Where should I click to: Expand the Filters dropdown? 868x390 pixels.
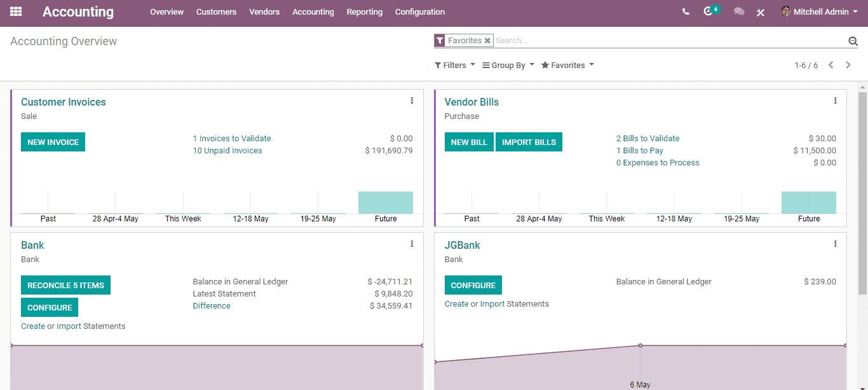pos(454,65)
